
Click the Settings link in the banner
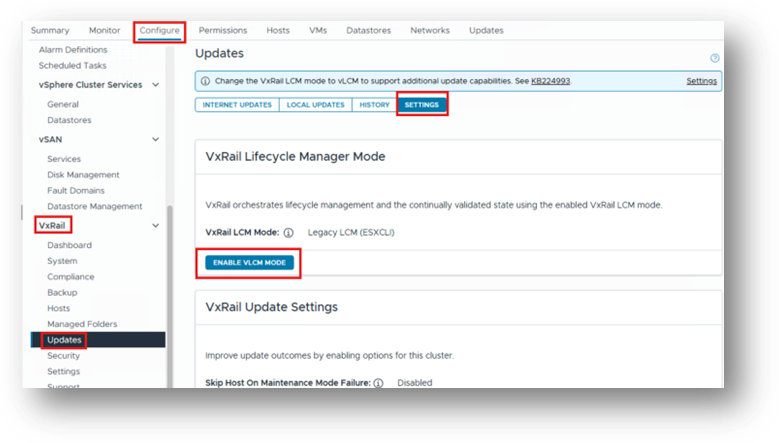point(701,81)
